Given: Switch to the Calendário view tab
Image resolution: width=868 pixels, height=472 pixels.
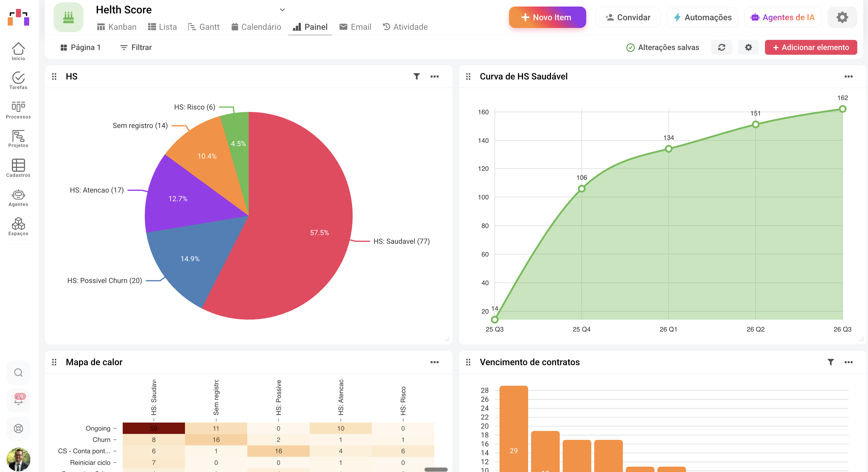Looking at the screenshot, I should coord(256,27).
